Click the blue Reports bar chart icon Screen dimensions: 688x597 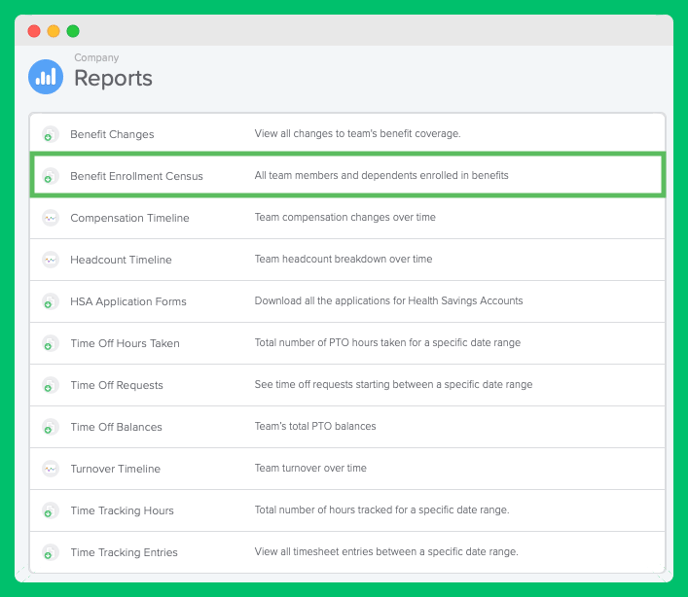(46, 77)
